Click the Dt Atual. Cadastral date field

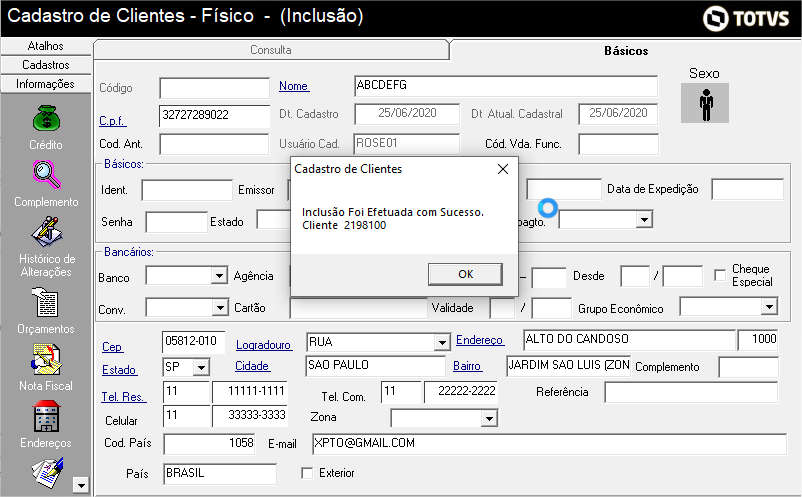click(x=618, y=114)
